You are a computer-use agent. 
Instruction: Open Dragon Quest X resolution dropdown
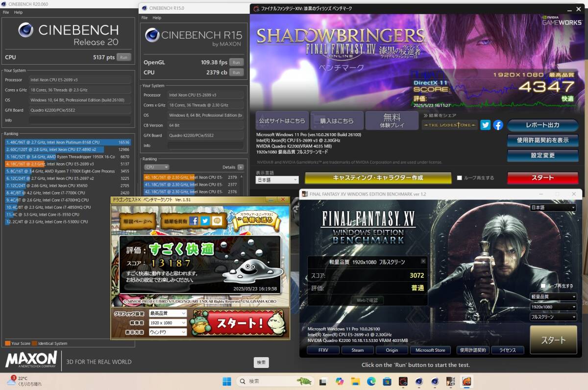tap(168, 323)
